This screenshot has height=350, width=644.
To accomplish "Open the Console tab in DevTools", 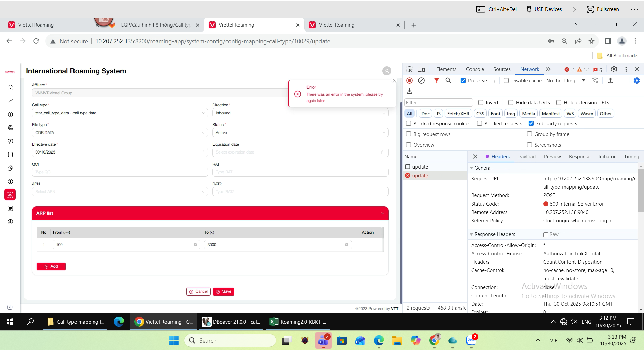I will 475,69.
